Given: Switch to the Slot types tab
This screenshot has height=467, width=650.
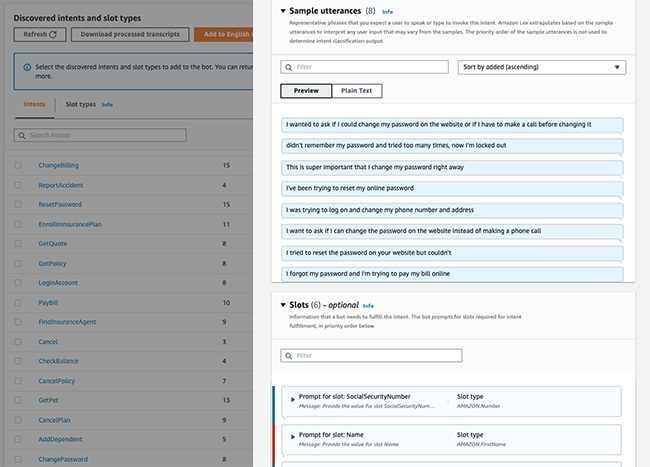Looking at the screenshot, I should 80,104.
